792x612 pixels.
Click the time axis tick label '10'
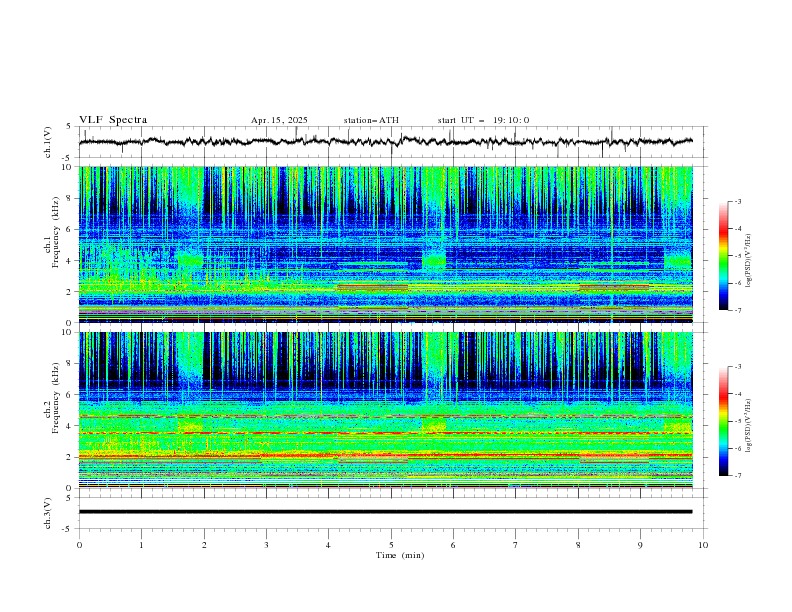coord(703,545)
